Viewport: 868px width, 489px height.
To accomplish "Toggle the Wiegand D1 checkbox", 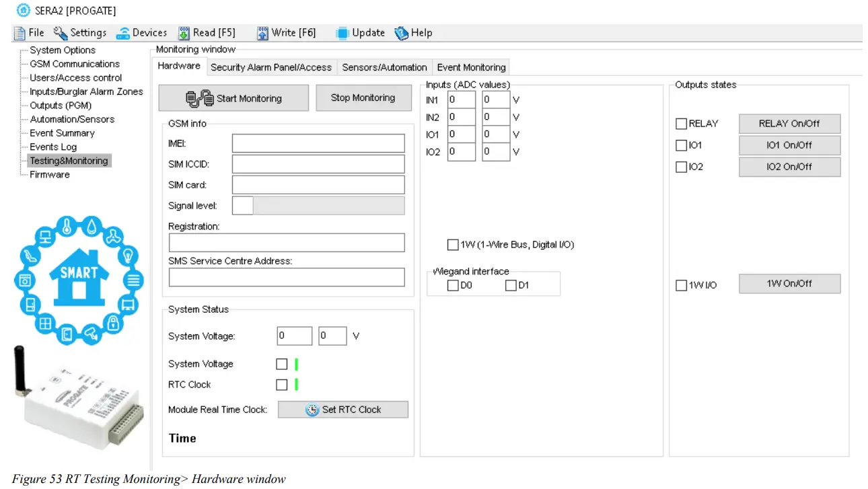I will (x=511, y=285).
